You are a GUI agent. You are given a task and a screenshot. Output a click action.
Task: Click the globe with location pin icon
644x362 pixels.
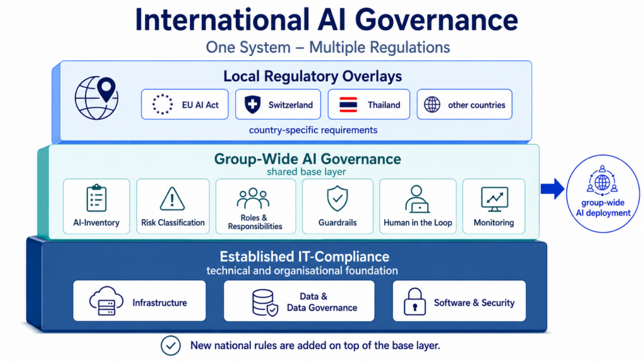tap(96, 97)
